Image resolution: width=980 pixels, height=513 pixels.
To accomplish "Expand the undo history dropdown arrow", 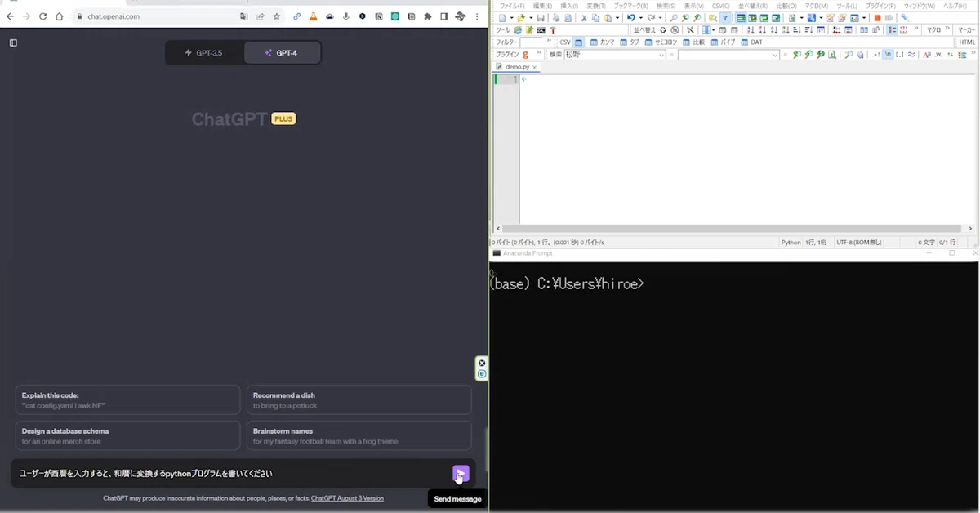I will coord(641,18).
